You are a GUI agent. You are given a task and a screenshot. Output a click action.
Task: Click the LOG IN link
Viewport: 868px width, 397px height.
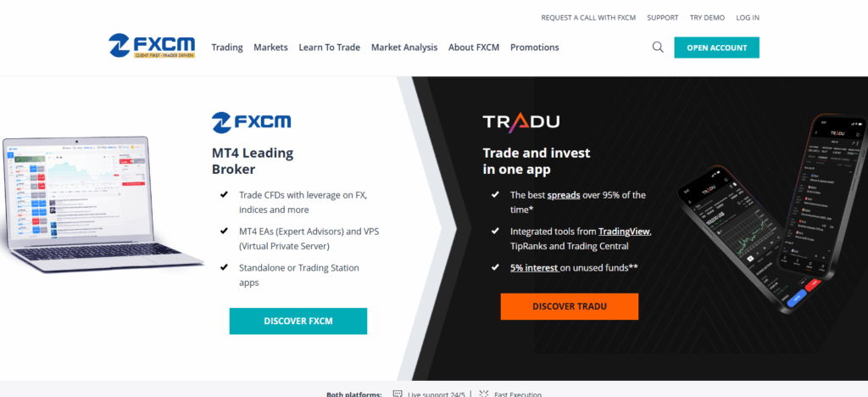[748, 18]
